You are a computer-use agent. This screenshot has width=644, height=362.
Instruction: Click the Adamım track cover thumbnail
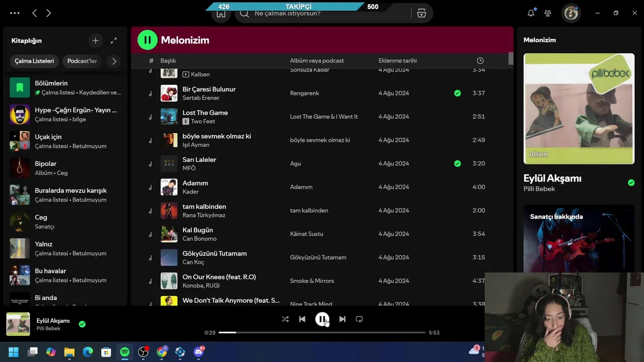(169, 187)
